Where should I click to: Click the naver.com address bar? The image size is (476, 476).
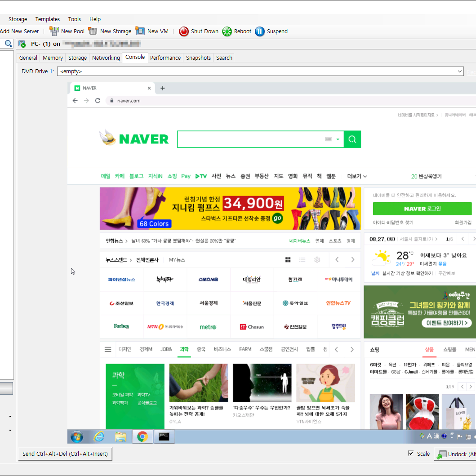point(291,101)
